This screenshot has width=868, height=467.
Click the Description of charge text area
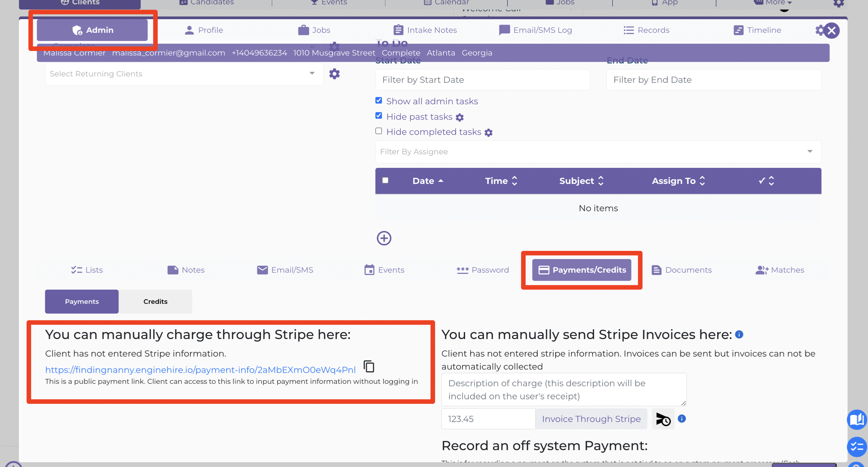point(564,390)
